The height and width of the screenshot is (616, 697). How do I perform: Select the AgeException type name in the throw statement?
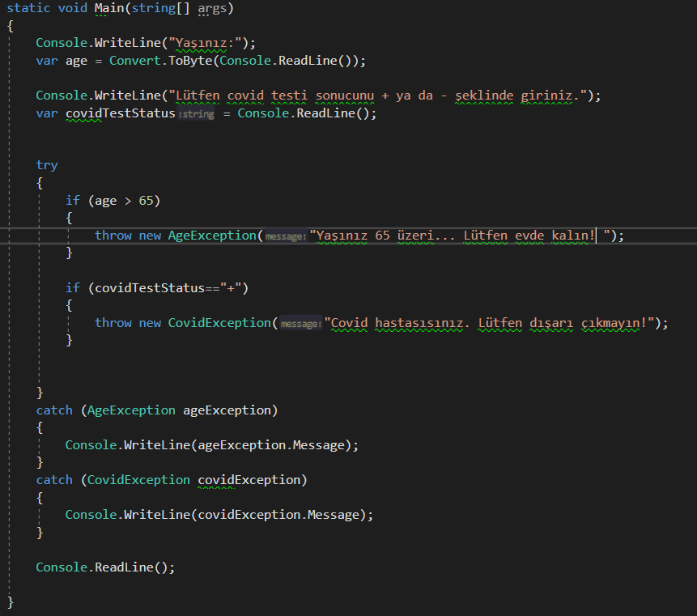(x=211, y=235)
